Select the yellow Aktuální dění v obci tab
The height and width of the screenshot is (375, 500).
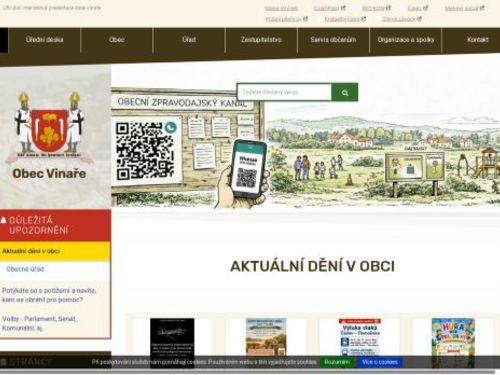coord(55,251)
